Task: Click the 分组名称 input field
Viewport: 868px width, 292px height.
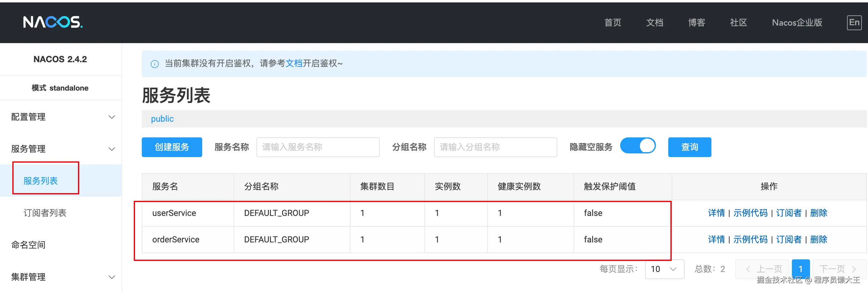Action: pos(495,147)
